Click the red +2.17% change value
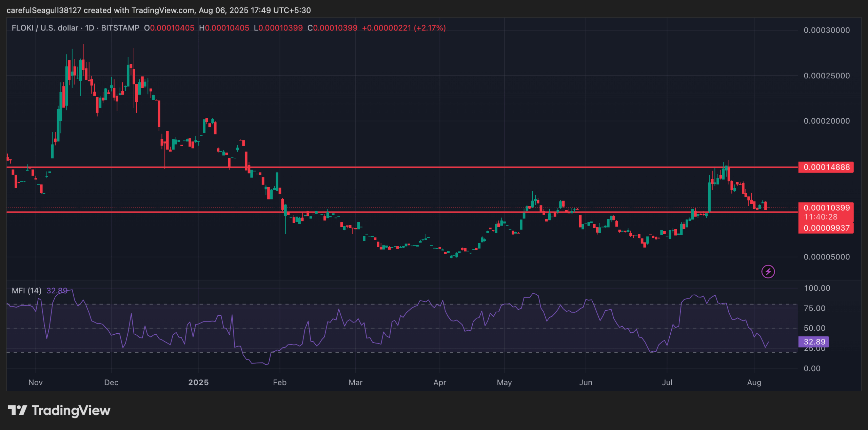This screenshot has width=868, height=430. click(x=430, y=28)
